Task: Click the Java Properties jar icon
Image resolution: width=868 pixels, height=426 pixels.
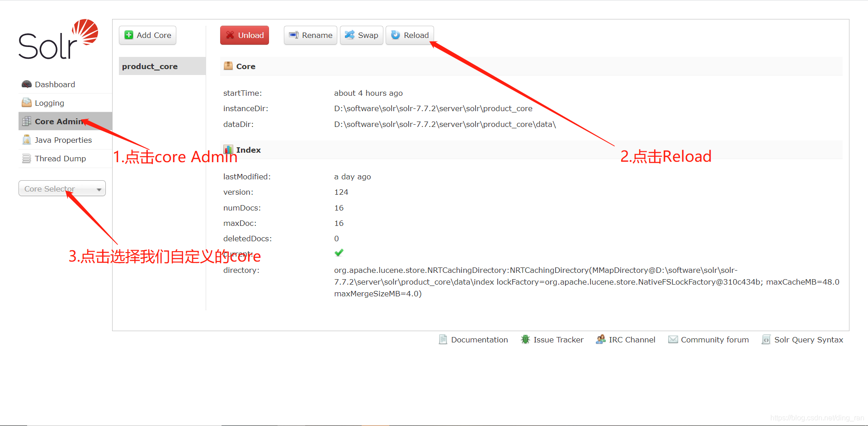Action: [x=27, y=140]
